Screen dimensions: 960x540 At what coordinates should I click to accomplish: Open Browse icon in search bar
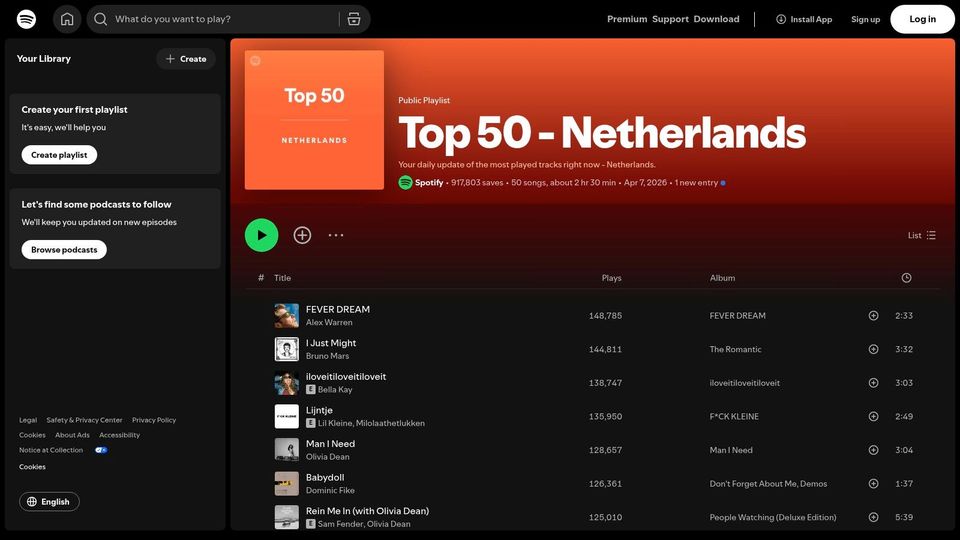[x=354, y=19]
